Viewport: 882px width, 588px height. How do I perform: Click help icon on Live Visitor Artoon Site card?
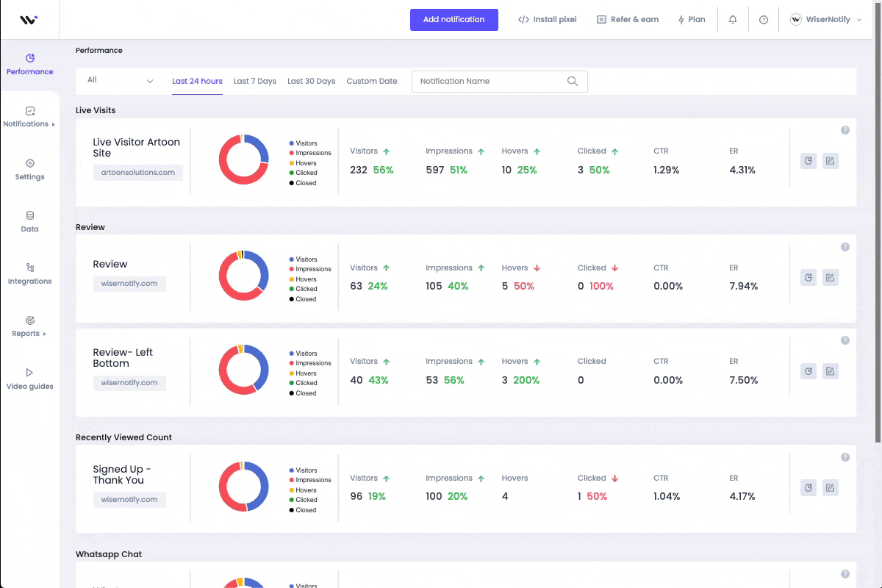(x=845, y=130)
